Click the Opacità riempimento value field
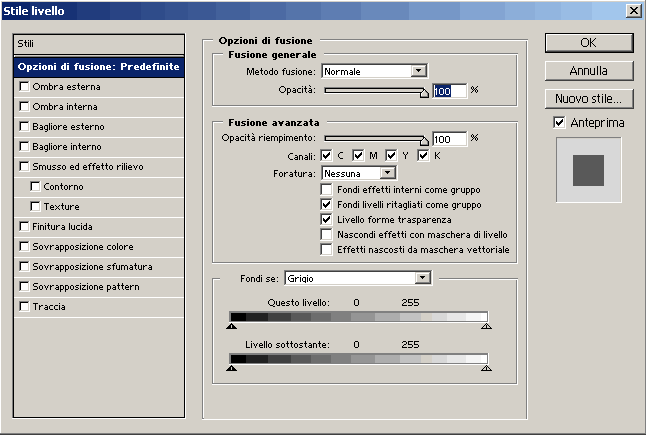Viewport: 646px width, 435px height. [449, 139]
